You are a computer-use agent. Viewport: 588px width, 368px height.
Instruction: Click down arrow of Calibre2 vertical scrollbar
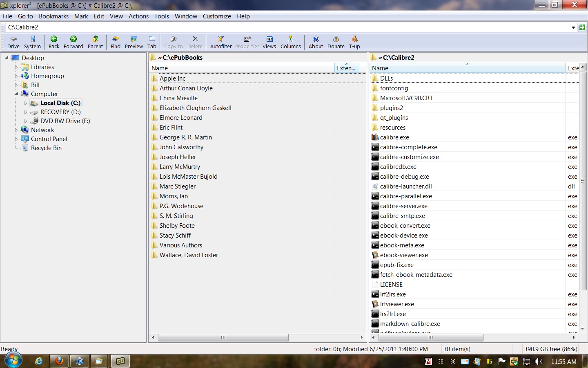click(x=583, y=329)
